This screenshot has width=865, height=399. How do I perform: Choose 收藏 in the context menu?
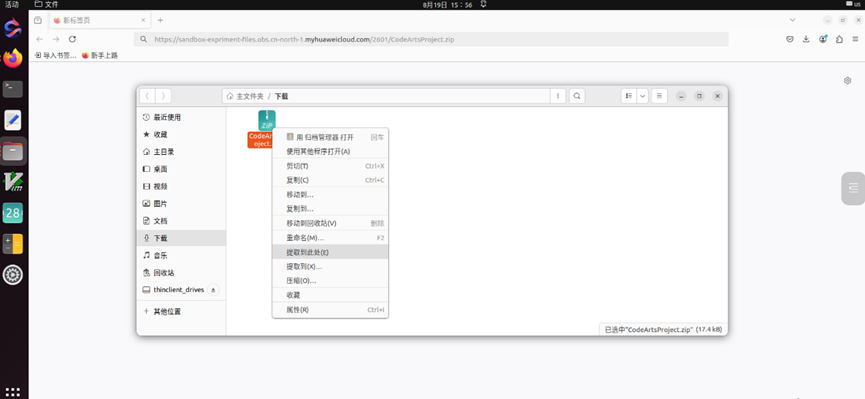point(330,295)
